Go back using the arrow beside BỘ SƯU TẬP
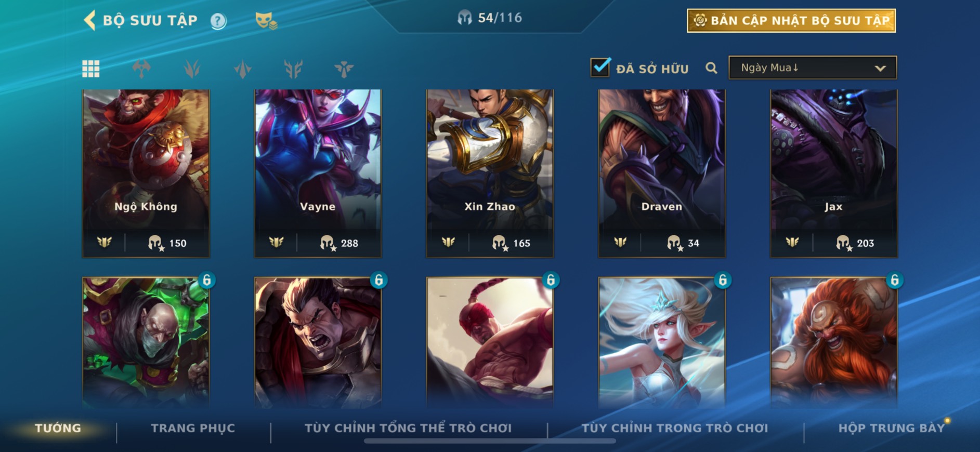980x452 pixels. tap(89, 21)
